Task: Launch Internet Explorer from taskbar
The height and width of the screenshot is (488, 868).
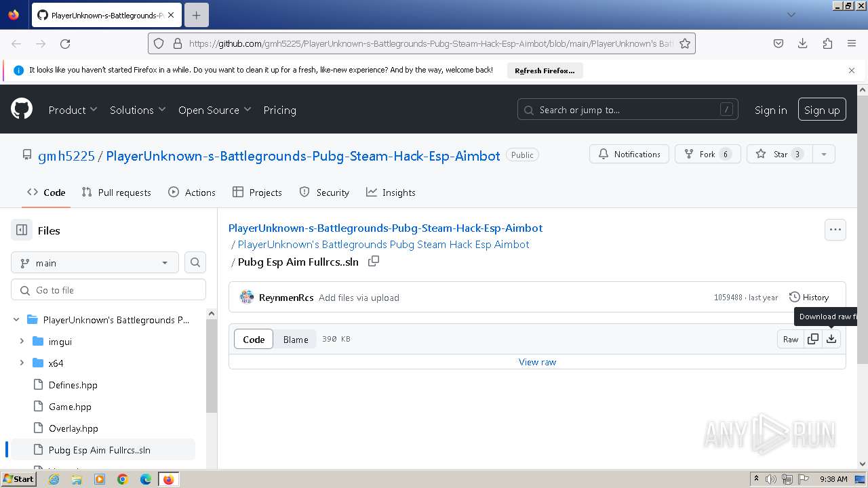Action: 54,479
